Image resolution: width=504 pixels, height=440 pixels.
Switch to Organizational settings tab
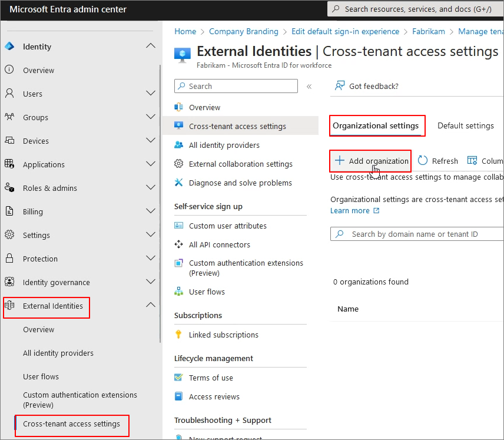point(376,126)
